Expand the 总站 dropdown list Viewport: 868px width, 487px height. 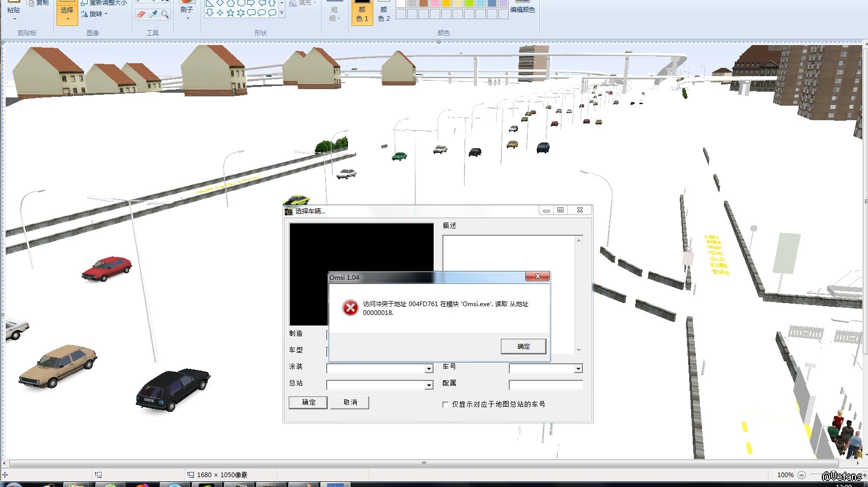click(x=429, y=385)
